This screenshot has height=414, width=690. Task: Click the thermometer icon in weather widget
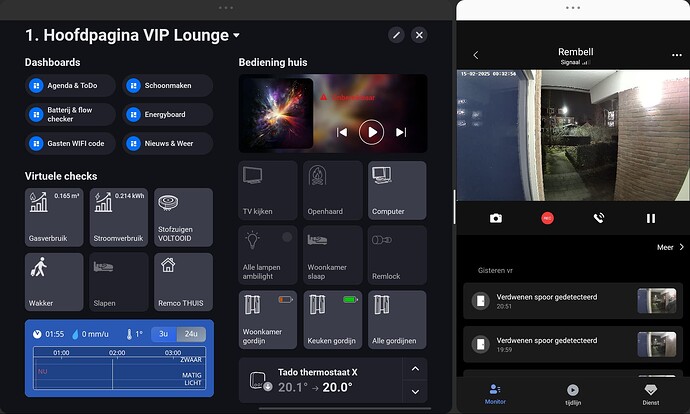coord(129,334)
